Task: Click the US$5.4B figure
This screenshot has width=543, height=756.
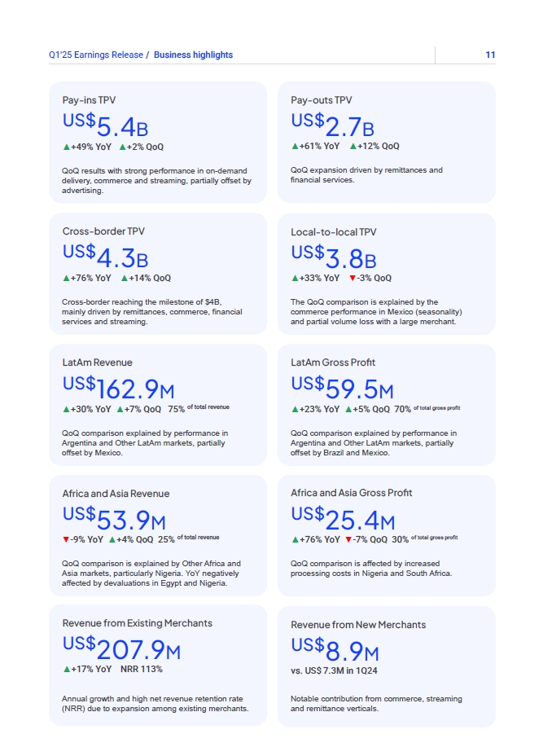Action: (x=106, y=125)
